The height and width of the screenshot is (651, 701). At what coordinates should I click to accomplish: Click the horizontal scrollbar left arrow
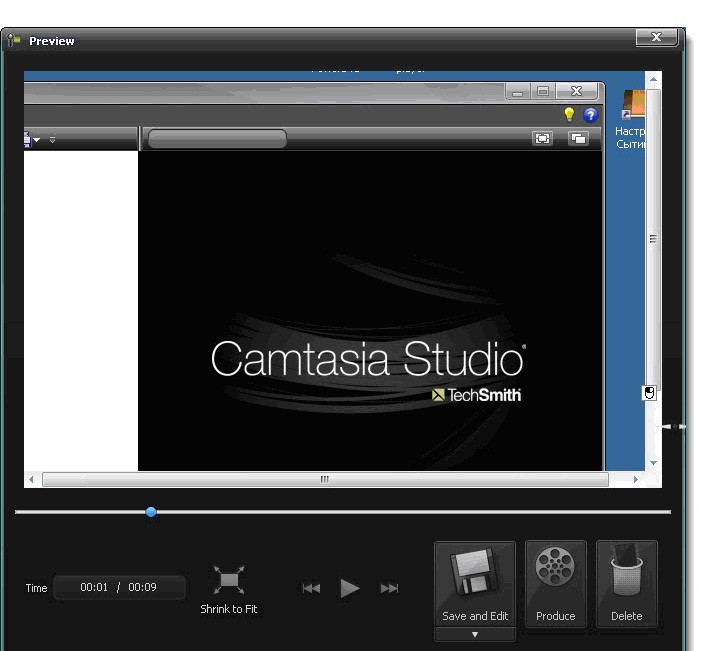click(x=31, y=479)
